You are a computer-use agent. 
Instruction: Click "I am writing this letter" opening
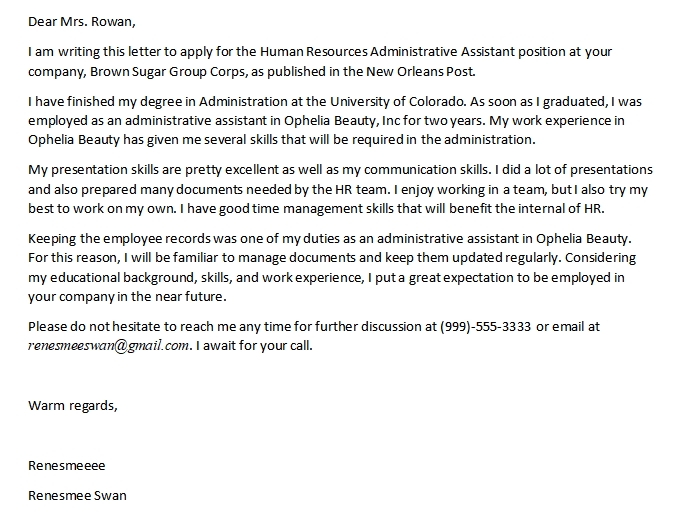click(x=100, y=52)
